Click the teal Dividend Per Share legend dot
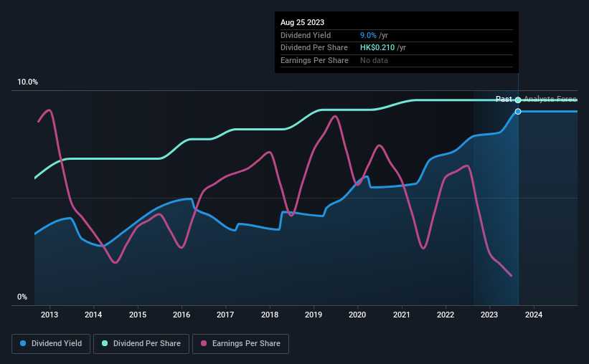The height and width of the screenshot is (364, 589). (x=105, y=343)
